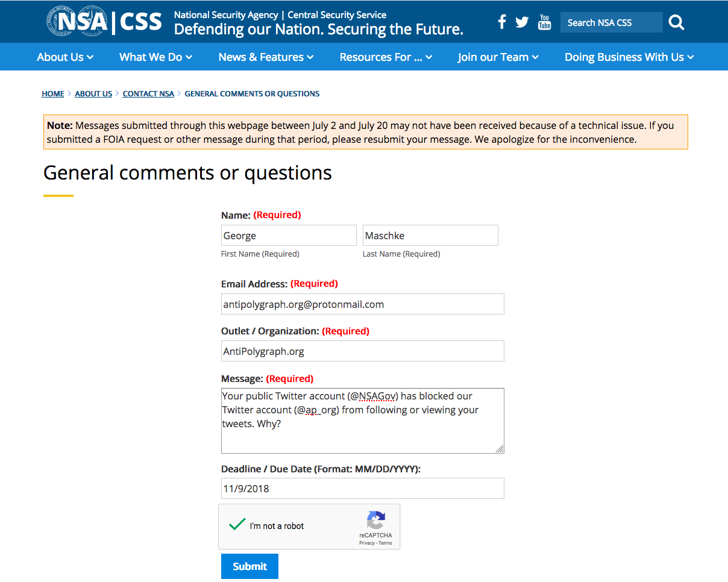Click the search magnifier icon

(x=676, y=23)
